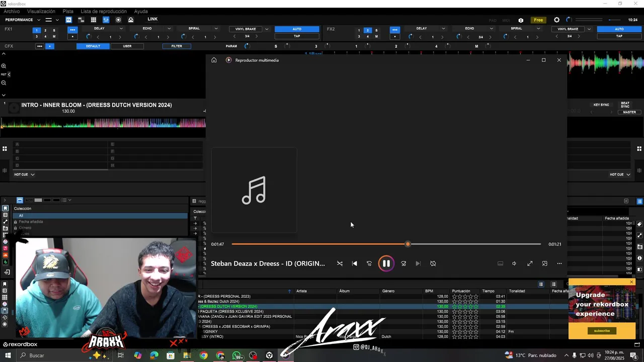Open left deck HOT CUE dropdown
The height and width of the screenshot is (362, 644).
24,174
